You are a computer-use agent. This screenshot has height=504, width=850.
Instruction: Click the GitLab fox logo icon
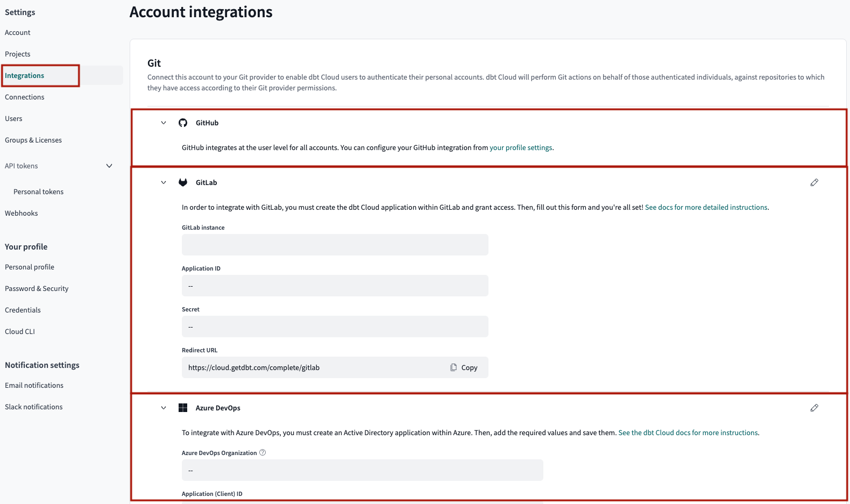[x=183, y=183]
